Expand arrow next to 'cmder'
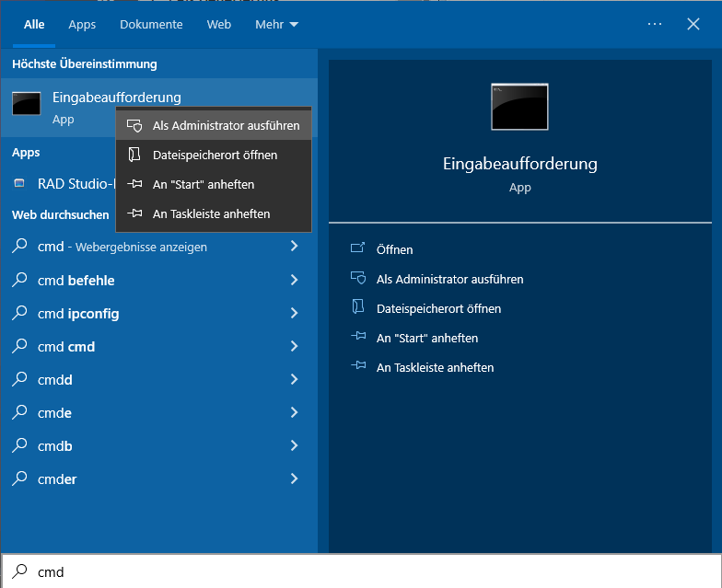The width and height of the screenshot is (722, 588). coord(295,478)
